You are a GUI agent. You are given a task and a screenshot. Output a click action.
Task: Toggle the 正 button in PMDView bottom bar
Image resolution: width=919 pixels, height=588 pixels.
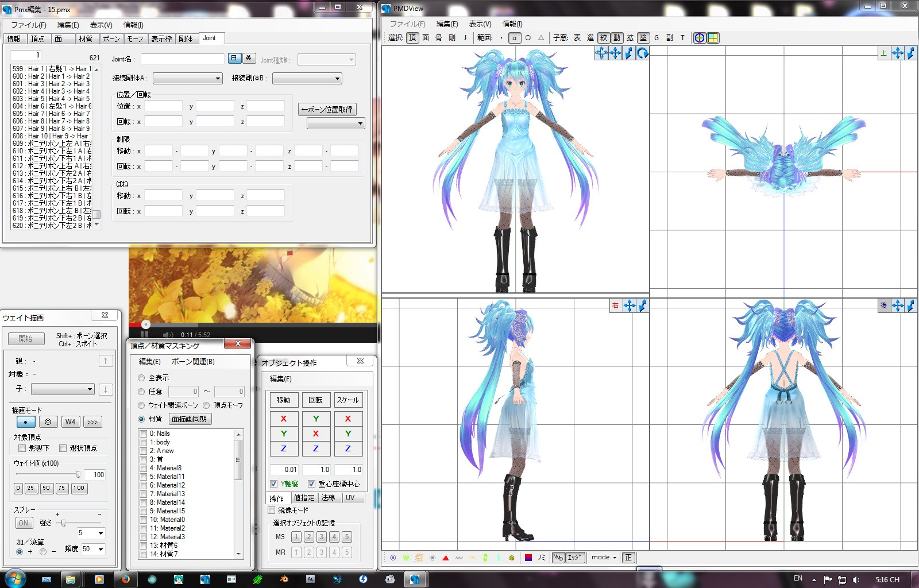click(628, 558)
